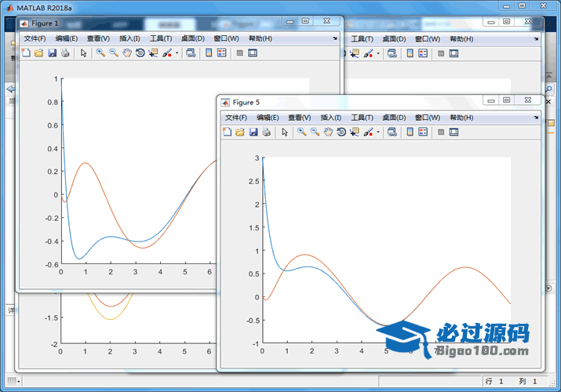Show Plot Tools and dock Figure 1
Image resolution: width=561 pixels, height=392 pixels.
(253, 53)
